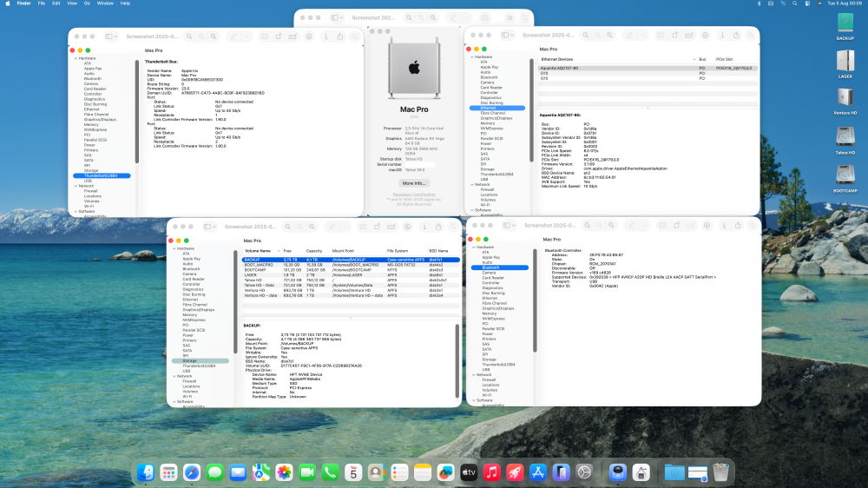The height and width of the screenshot is (488, 868).
Task: Open Spotlight search in menu bar
Action: click(795, 3)
